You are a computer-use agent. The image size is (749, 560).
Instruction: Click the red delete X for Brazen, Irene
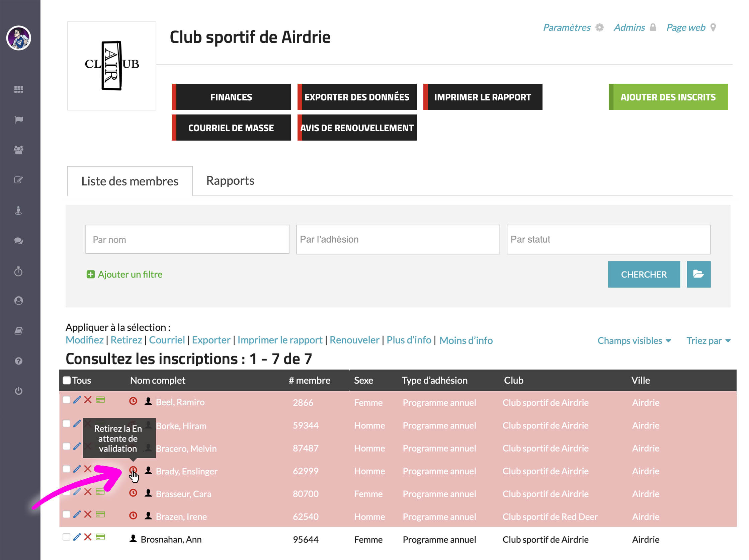pos(88,514)
